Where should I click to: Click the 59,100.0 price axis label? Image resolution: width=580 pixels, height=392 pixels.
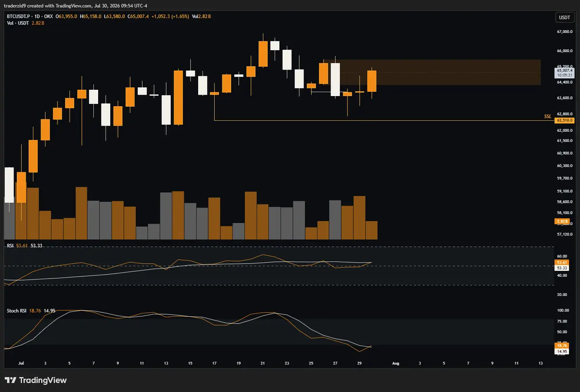(x=564, y=191)
